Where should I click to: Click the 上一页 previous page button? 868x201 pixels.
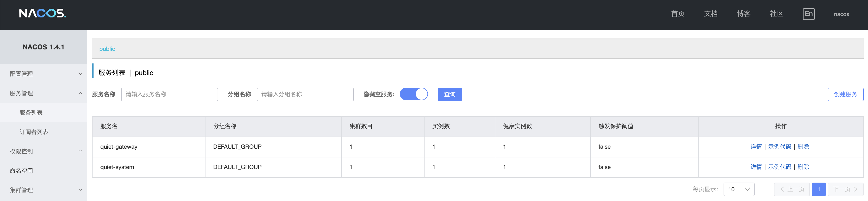tap(792, 189)
